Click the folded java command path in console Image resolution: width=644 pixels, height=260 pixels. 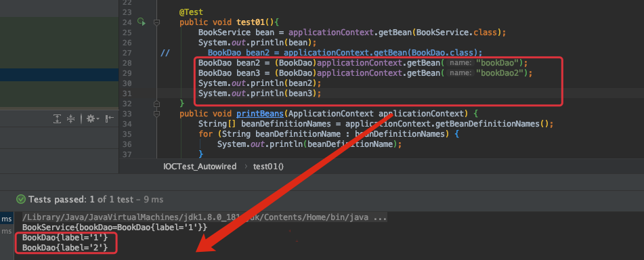[x=204, y=217]
